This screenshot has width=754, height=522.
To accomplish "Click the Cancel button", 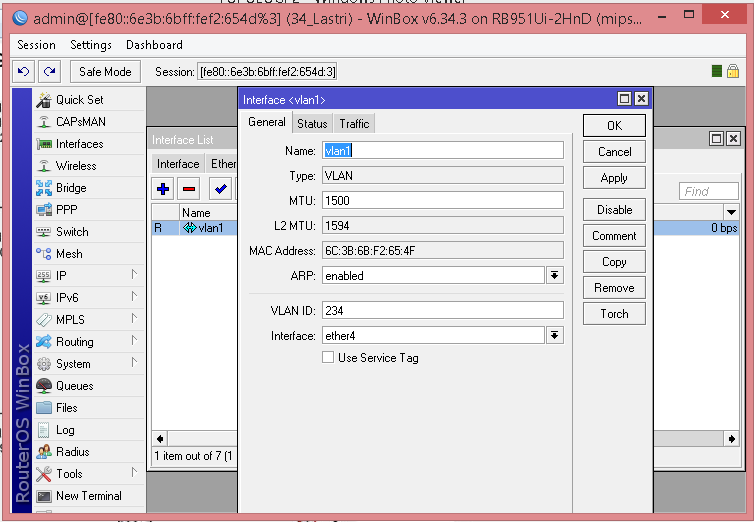I will [x=614, y=152].
